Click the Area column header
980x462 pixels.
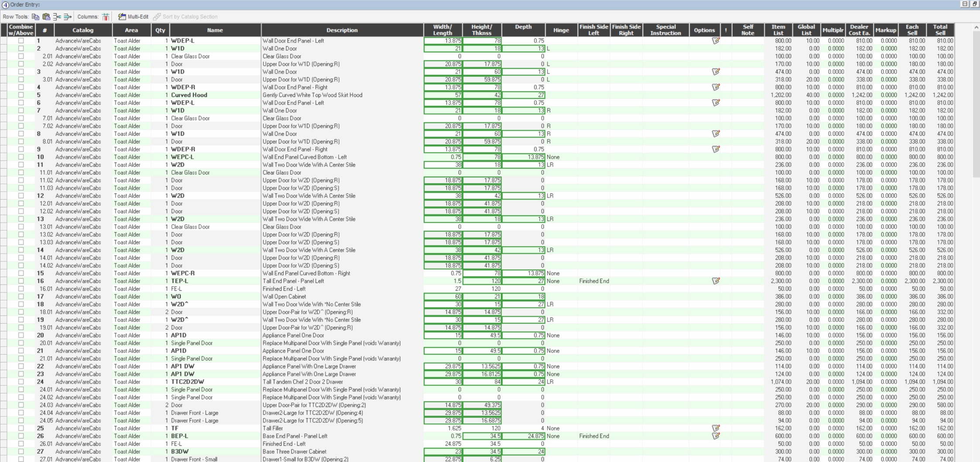[131, 30]
